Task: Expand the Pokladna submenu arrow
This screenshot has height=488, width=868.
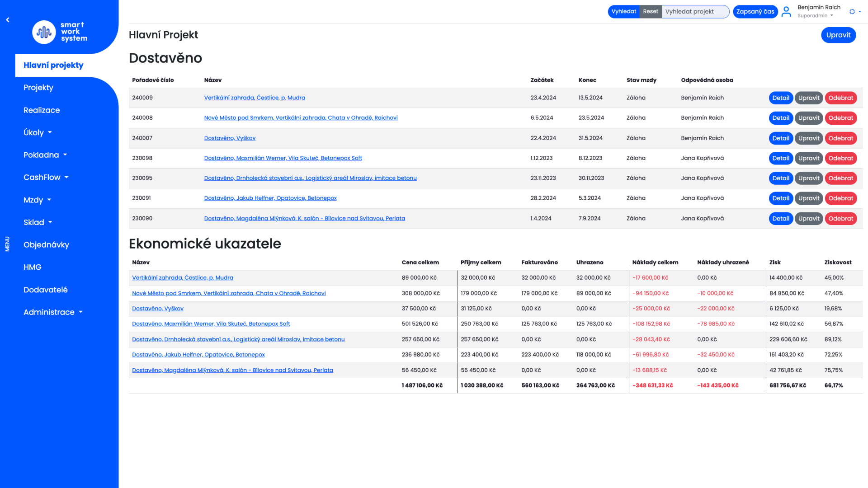Action: click(x=65, y=155)
